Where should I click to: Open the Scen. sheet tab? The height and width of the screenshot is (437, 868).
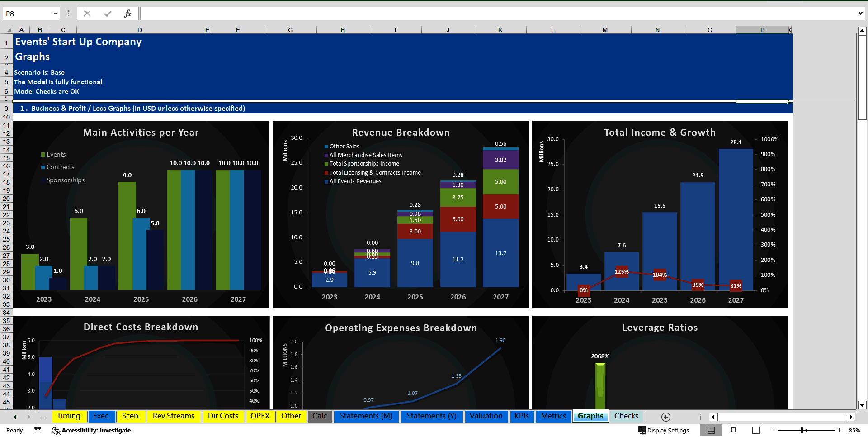tap(131, 416)
